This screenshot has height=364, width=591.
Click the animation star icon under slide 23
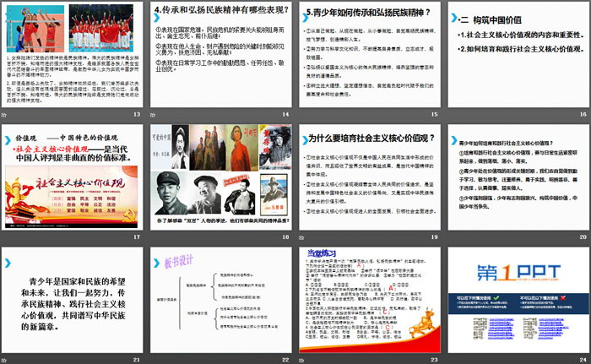[x=301, y=361]
